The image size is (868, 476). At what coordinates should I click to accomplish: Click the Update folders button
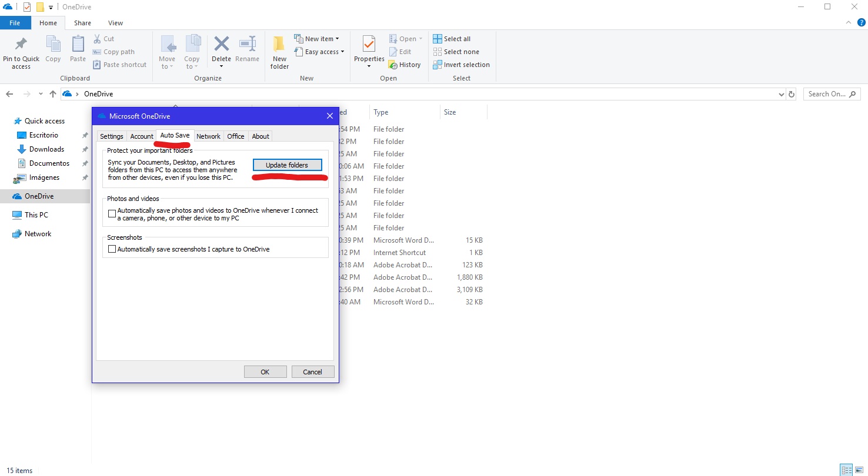tap(288, 165)
